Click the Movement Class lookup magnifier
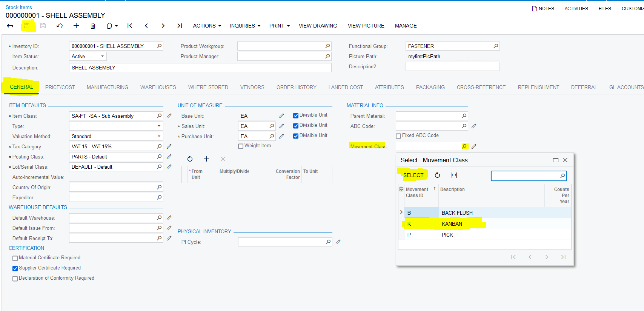The image size is (644, 311). click(x=464, y=146)
